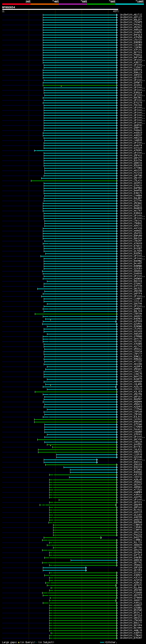Select the UniRef100_P28488 label
Viewport: 146px width, 644px height.
[131, 593]
